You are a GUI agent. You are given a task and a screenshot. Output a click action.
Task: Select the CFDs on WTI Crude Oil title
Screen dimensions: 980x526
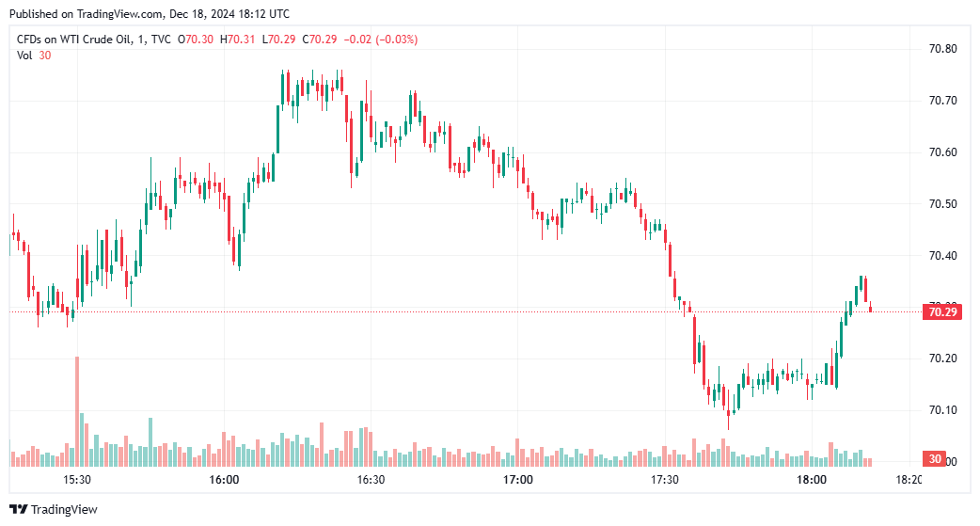tap(76, 40)
